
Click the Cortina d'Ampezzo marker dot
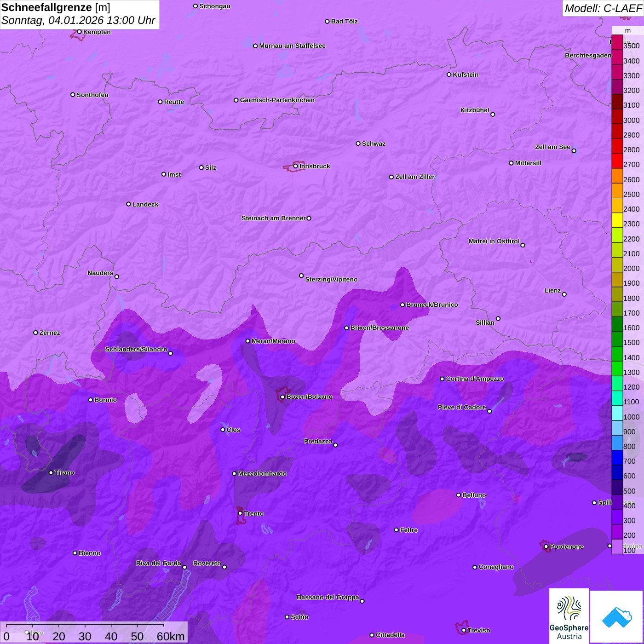click(442, 379)
